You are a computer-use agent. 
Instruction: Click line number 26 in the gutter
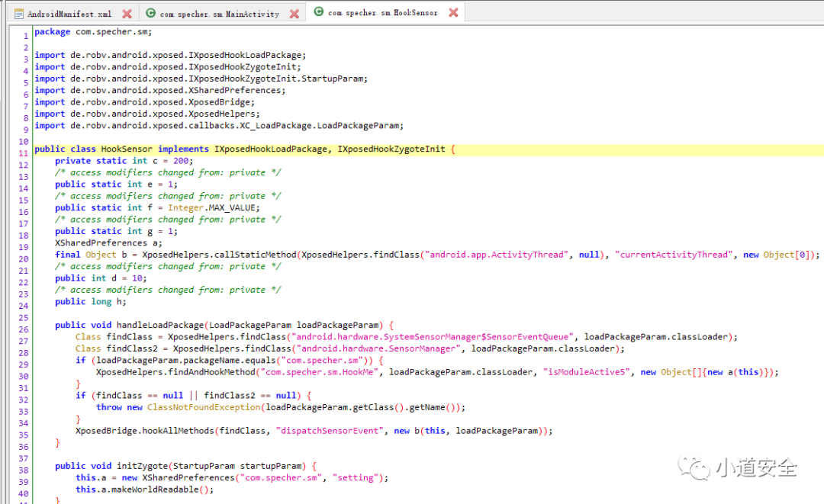click(x=23, y=329)
